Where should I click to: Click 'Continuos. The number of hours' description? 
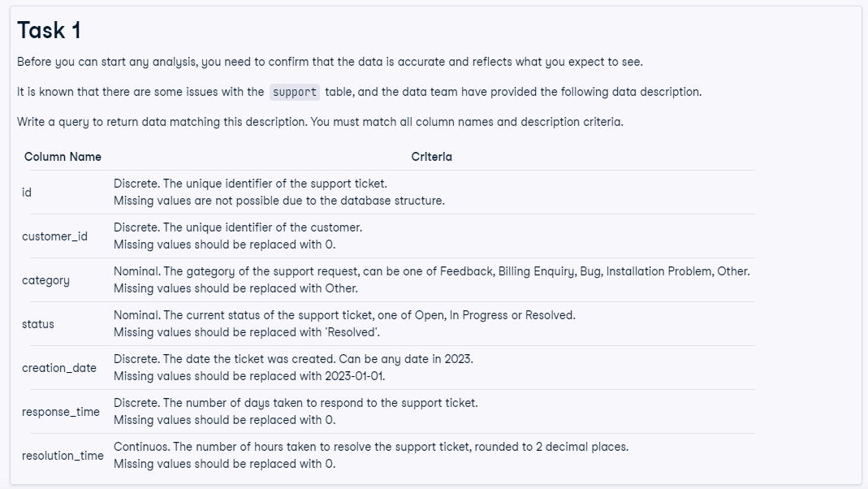click(x=370, y=447)
